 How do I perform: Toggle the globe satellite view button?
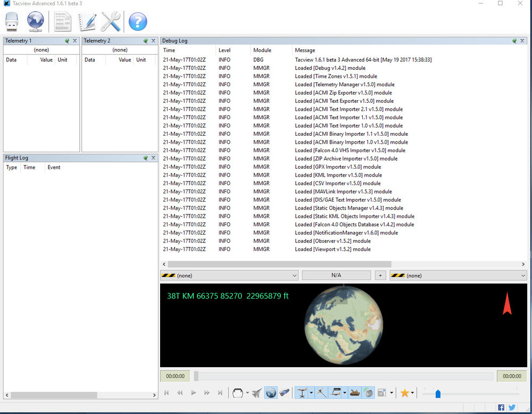pos(270,393)
